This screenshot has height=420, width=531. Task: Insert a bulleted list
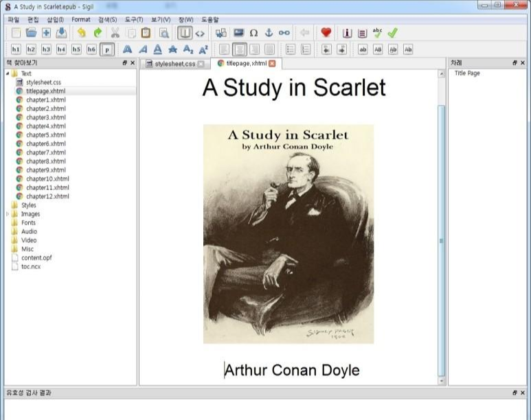291,49
